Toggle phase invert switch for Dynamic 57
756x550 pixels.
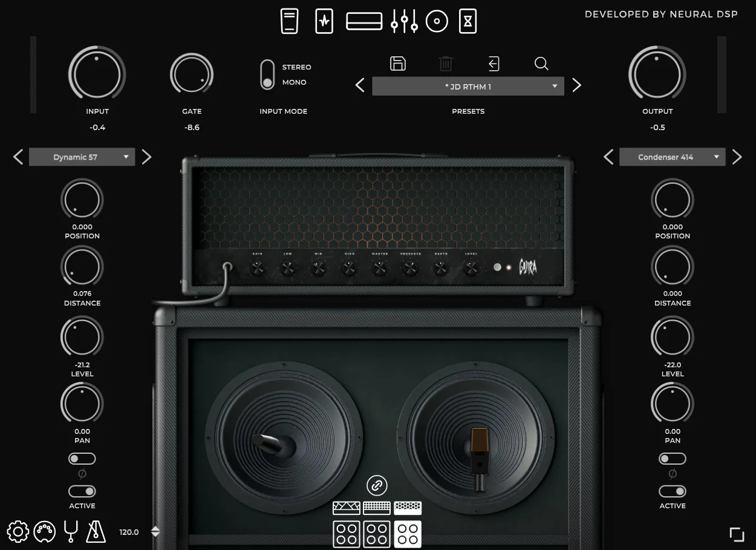[82, 459]
